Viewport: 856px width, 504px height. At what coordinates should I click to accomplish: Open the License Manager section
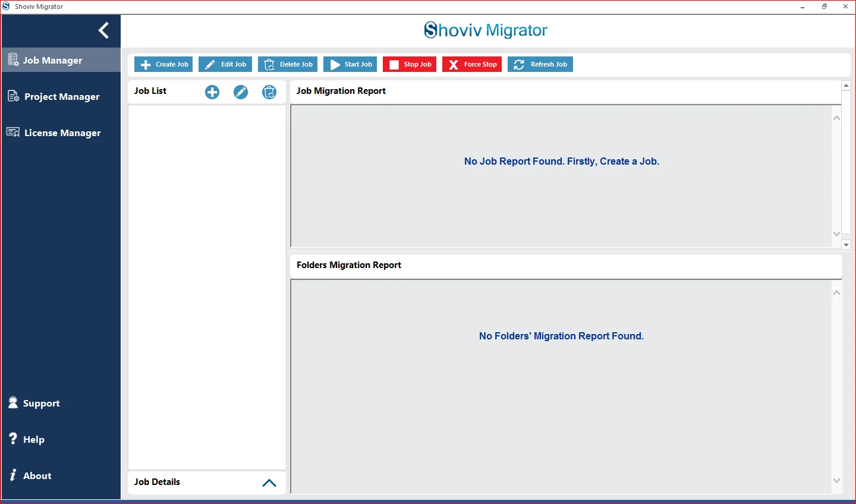pos(61,133)
